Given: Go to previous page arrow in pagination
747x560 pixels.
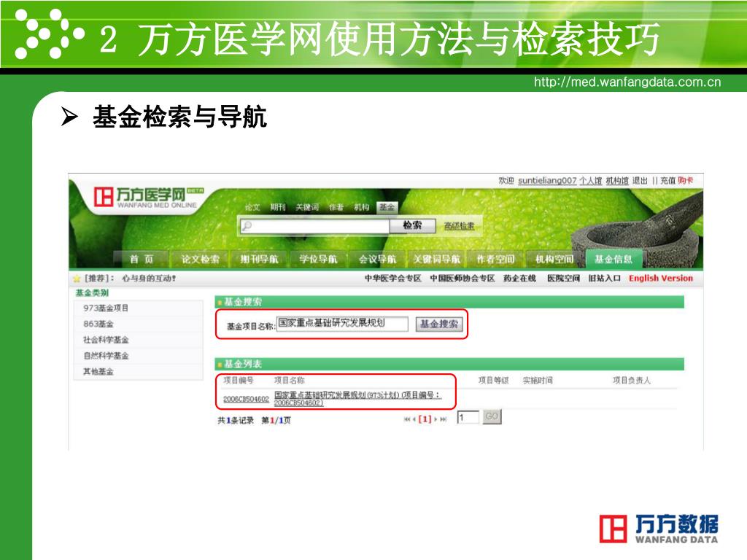Looking at the screenshot, I should 414,419.
